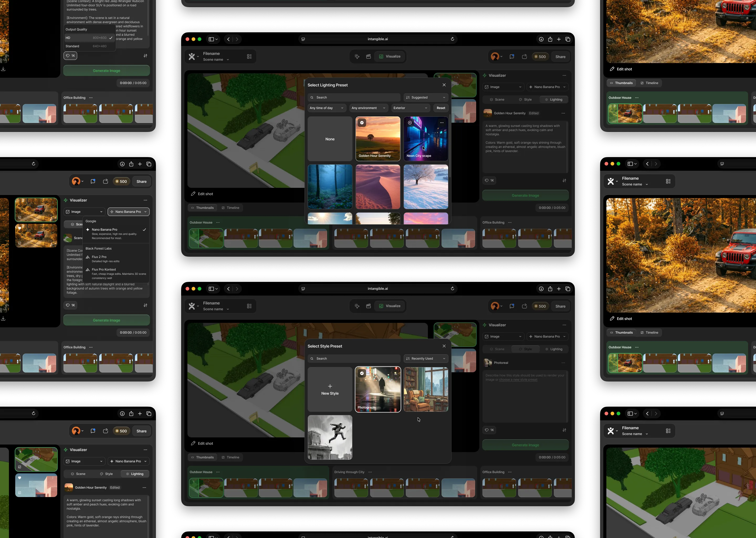Click search magnifier icon in Select Style Preset dialog

click(x=312, y=358)
